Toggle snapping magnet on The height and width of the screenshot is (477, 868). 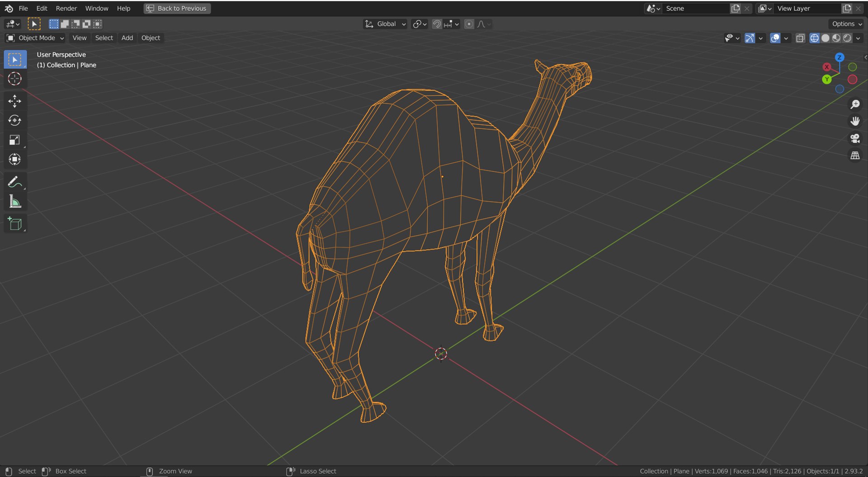437,24
